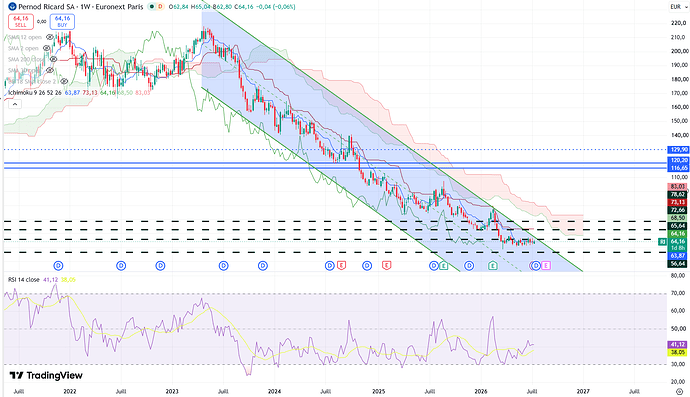Open the red earnings marker after Juill 2024
Screen dimensions: 690x397
click(x=341, y=265)
